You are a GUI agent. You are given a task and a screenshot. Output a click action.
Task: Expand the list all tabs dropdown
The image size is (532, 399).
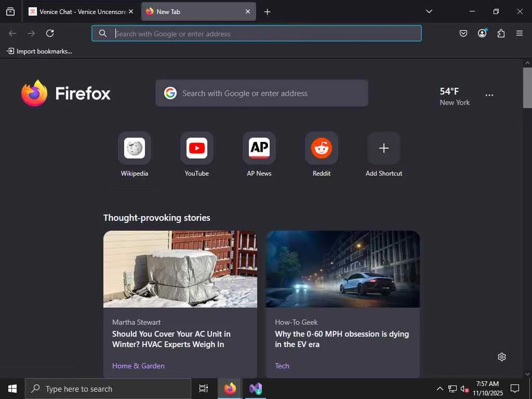click(x=429, y=11)
